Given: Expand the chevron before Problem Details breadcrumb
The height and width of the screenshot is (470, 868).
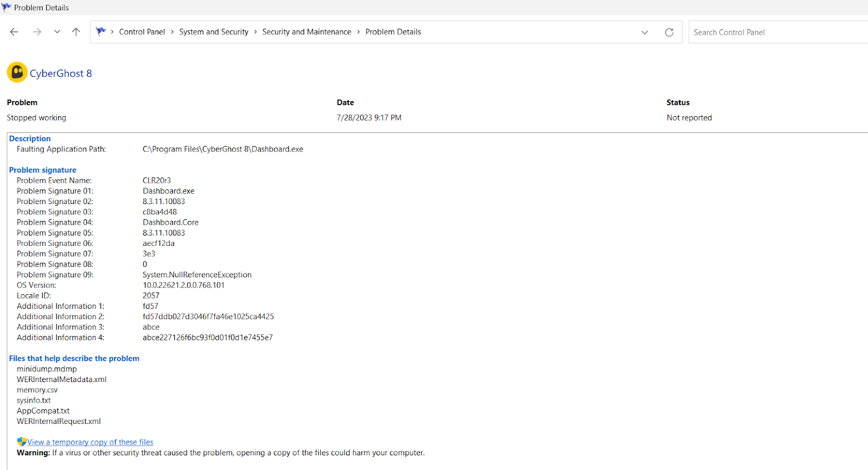Looking at the screenshot, I should tap(359, 32).
